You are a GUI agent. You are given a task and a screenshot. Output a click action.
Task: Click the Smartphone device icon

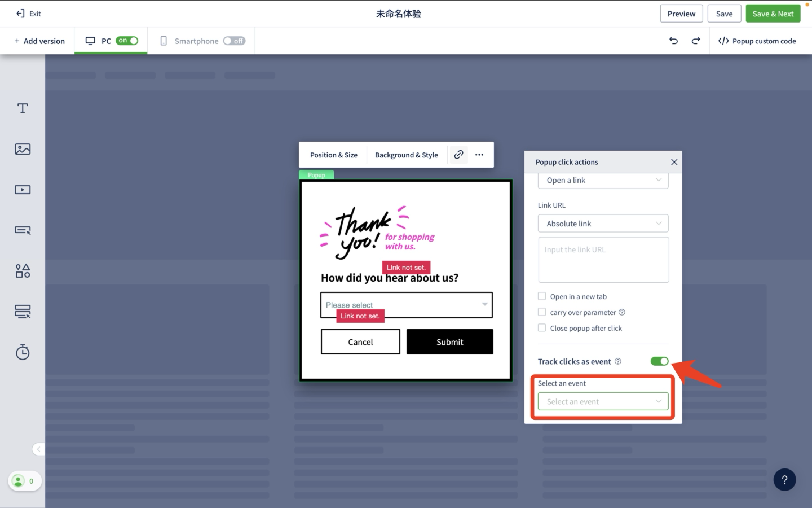point(164,41)
